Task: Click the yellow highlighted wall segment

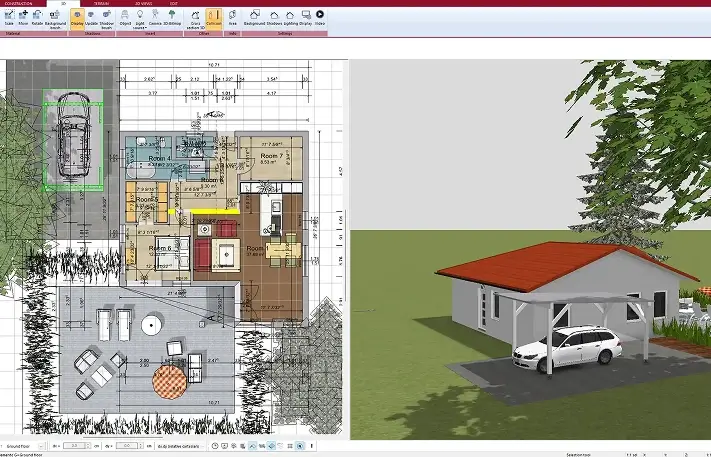Action: pyautogui.click(x=214, y=211)
